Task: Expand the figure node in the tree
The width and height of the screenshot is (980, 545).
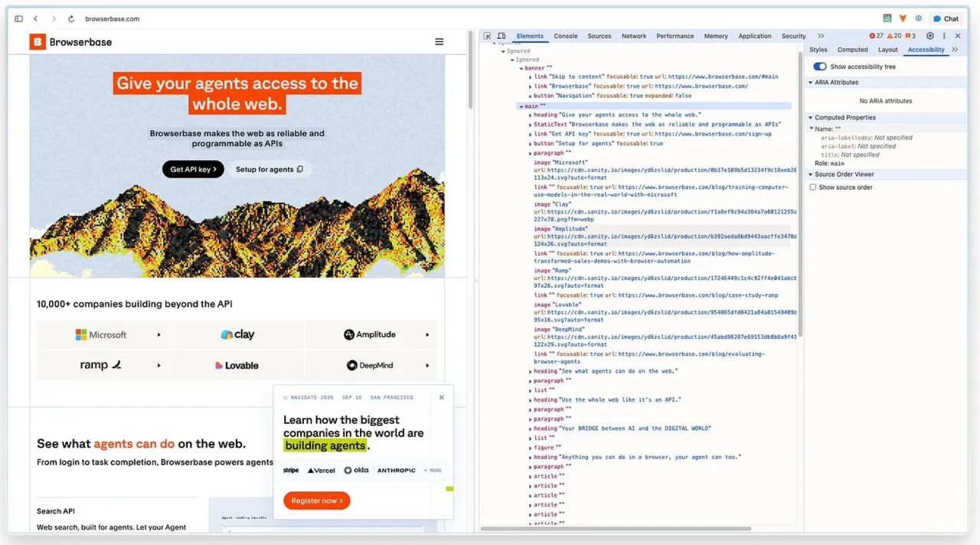Action: tap(530, 448)
